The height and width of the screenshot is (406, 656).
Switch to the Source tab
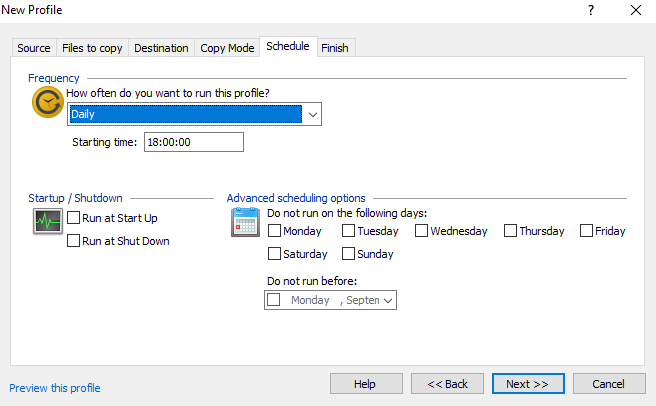click(x=34, y=48)
